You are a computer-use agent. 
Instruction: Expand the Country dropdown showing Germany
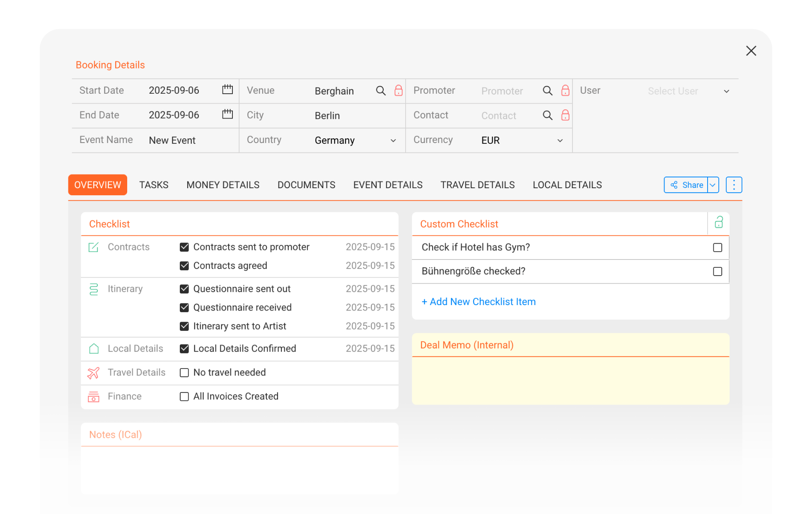tap(393, 141)
